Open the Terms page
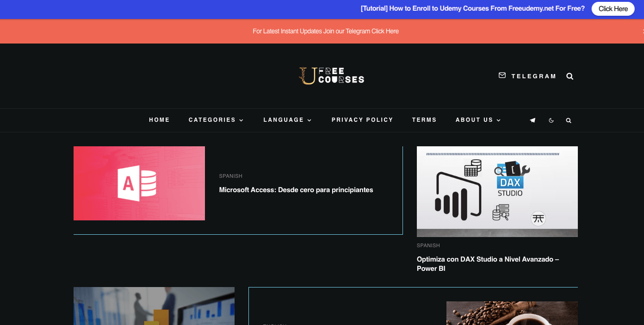The width and height of the screenshot is (644, 325). click(x=424, y=120)
